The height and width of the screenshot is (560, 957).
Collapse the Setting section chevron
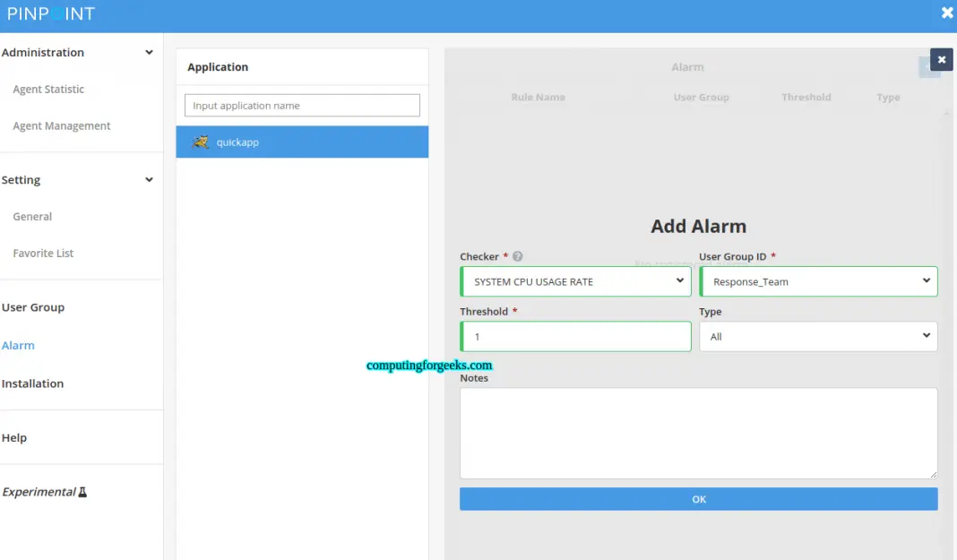[148, 179]
